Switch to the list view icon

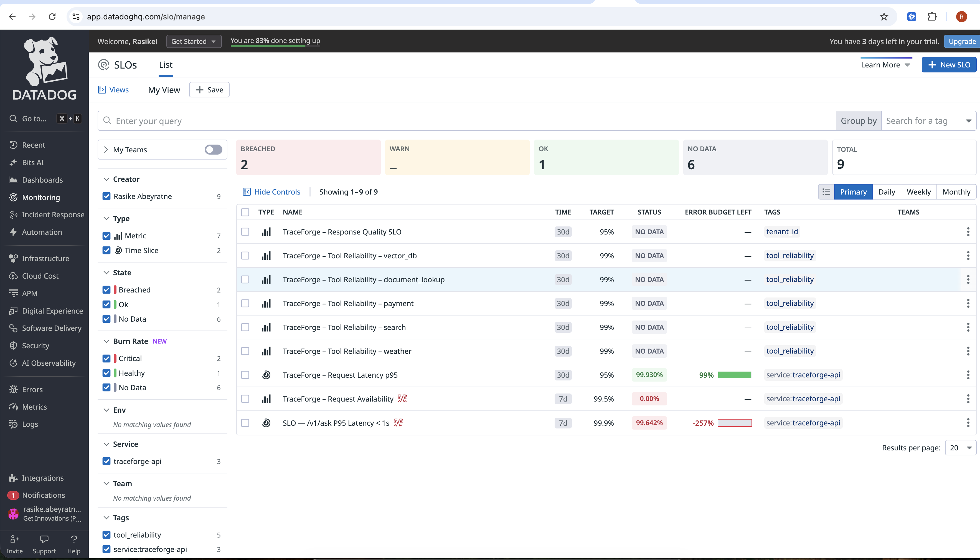[x=826, y=192]
